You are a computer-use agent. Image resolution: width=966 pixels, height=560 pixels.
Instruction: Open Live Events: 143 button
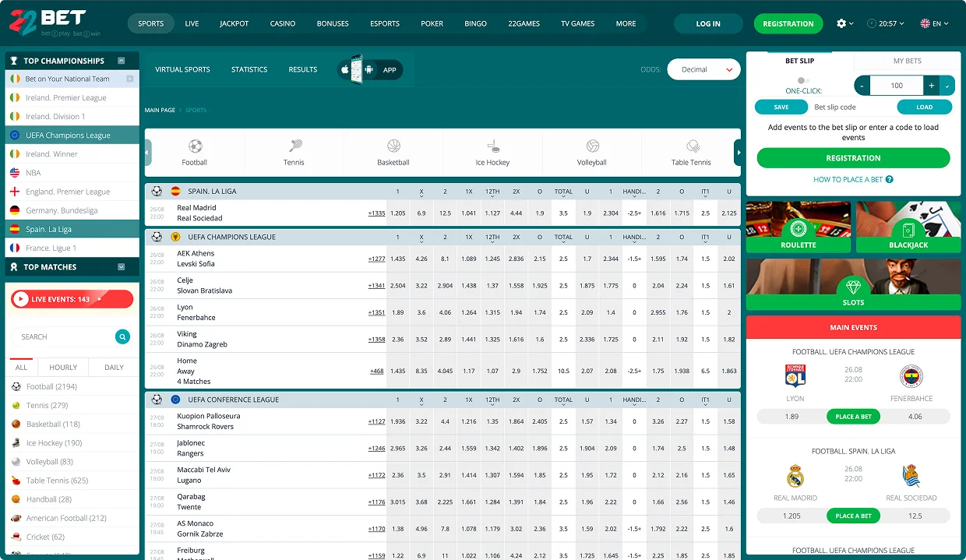[72, 299]
